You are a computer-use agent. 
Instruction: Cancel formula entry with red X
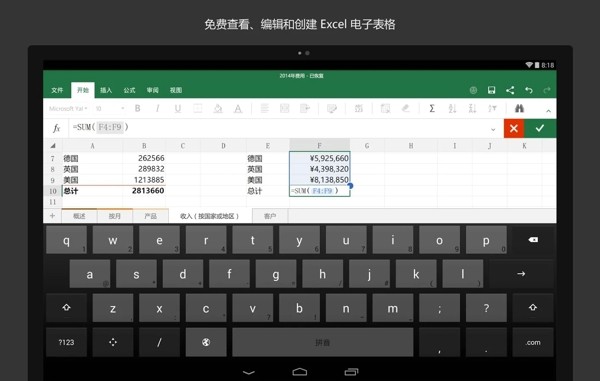click(x=514, y=128)
